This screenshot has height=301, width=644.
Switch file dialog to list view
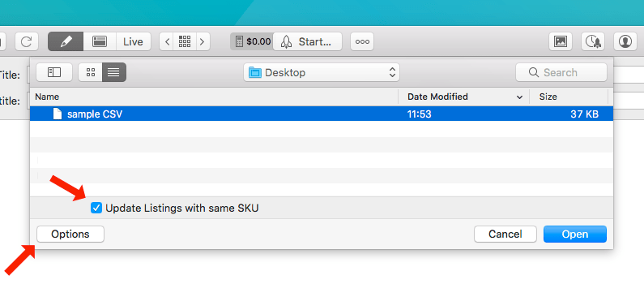point(114,72)
